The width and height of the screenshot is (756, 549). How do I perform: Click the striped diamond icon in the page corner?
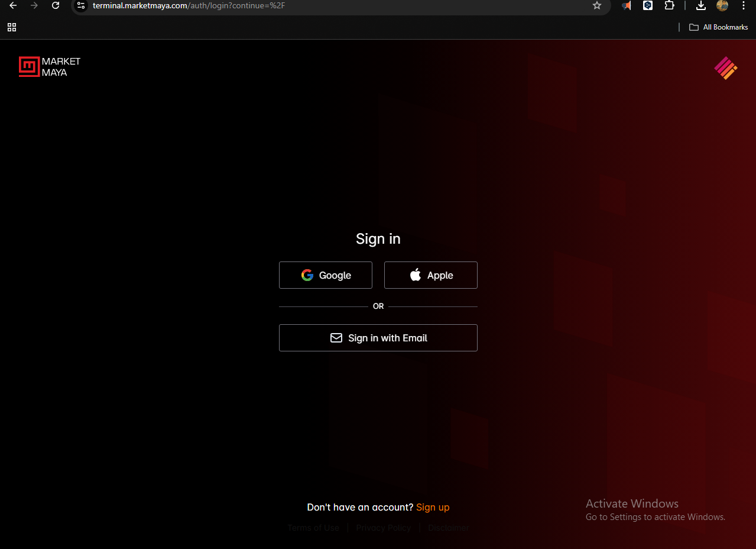coord(725,68)
